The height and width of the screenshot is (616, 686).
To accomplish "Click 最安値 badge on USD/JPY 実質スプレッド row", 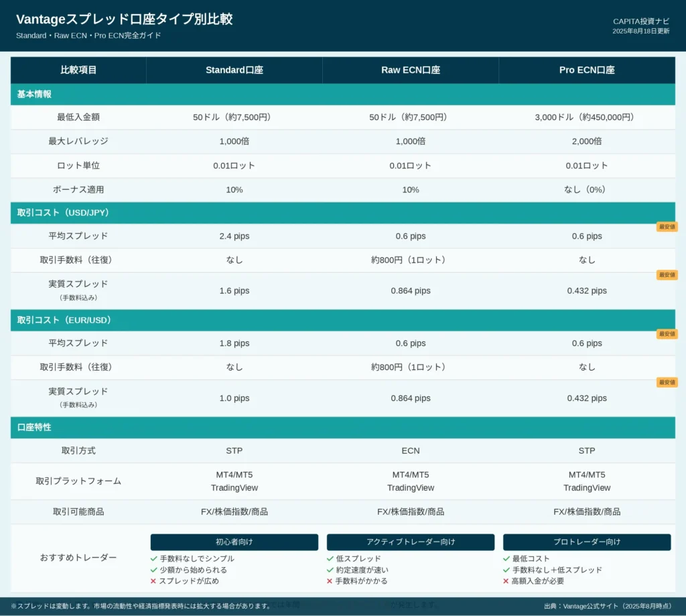I will coord(667,275).
